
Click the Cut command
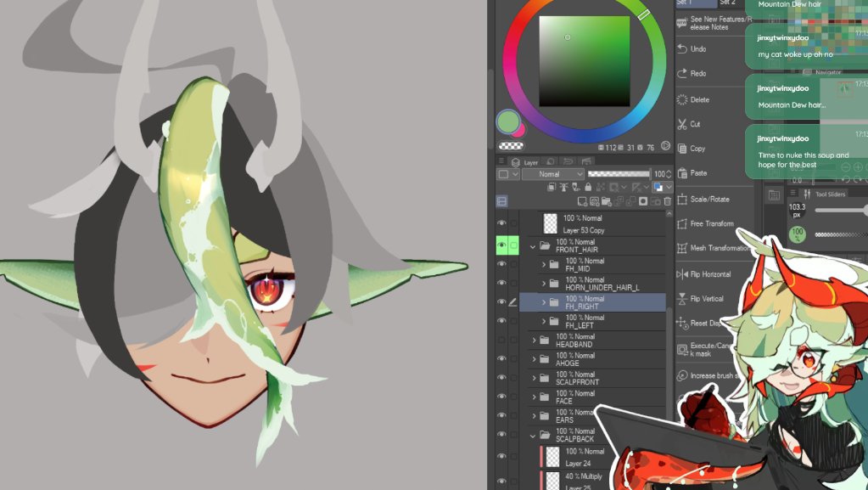click(x=689, y=124)
